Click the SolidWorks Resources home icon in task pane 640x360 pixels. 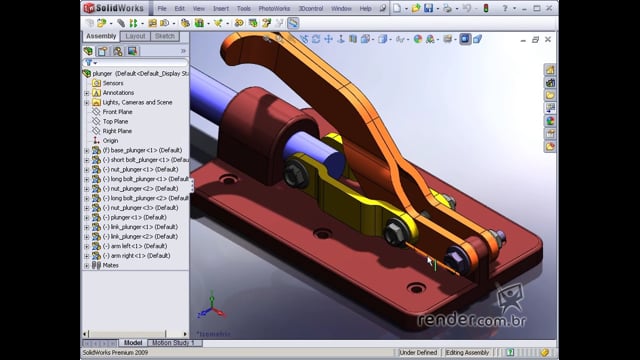(550, 70)
